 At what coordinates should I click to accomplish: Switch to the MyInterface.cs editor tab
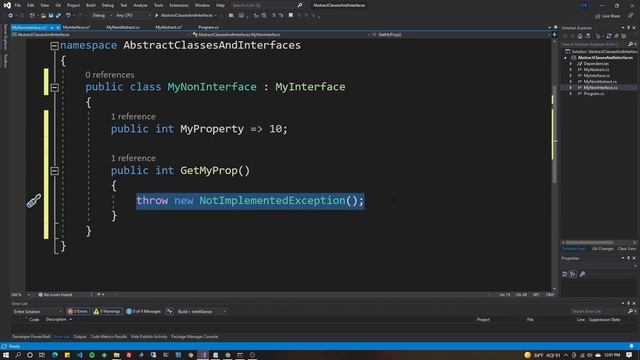[76, 27]
